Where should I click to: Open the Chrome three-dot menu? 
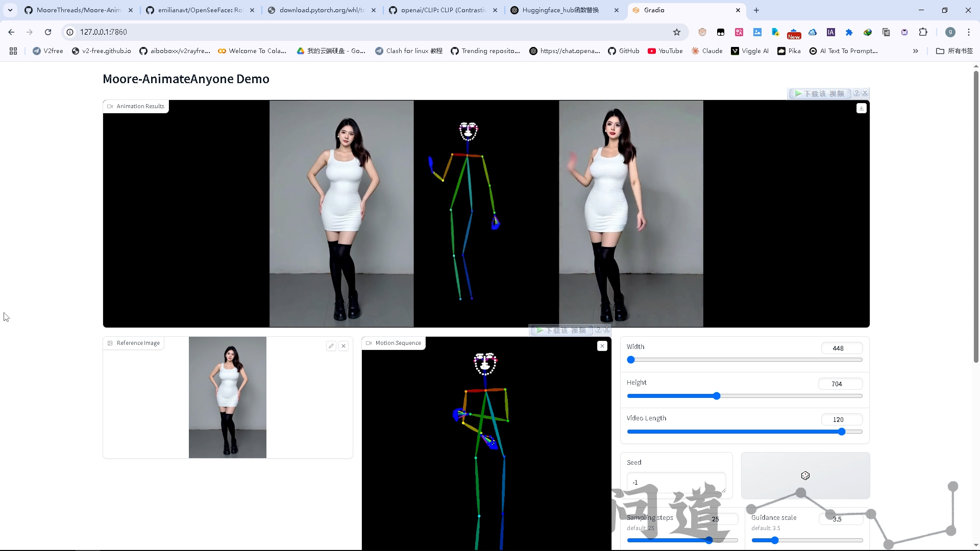pyautogui.click(x=968, y=32)
